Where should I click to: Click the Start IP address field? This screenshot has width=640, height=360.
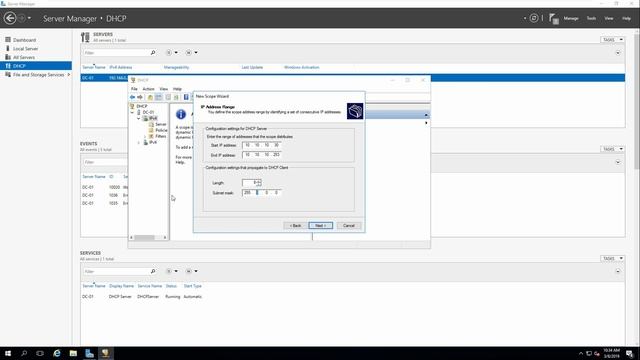261,145
